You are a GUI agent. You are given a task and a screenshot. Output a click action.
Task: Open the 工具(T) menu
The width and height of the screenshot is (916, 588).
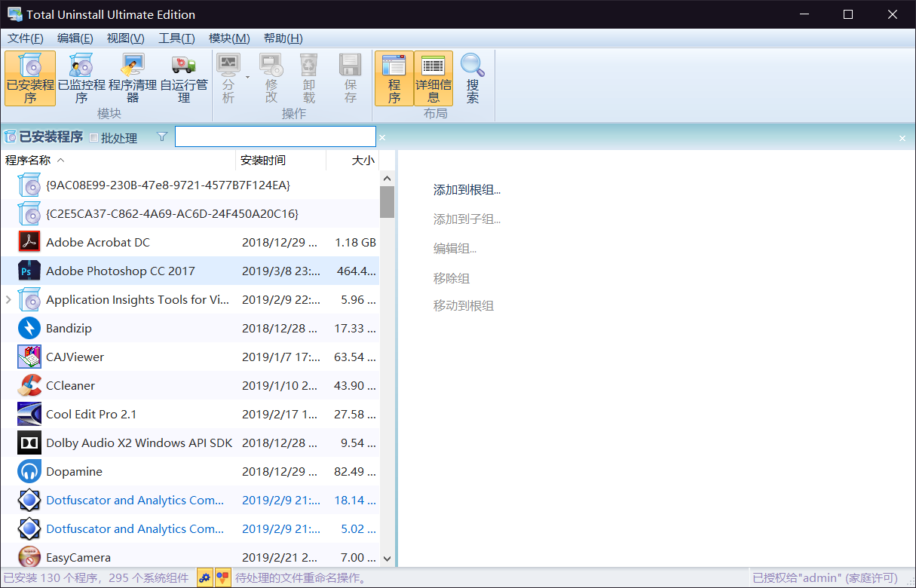click(176, 38)
